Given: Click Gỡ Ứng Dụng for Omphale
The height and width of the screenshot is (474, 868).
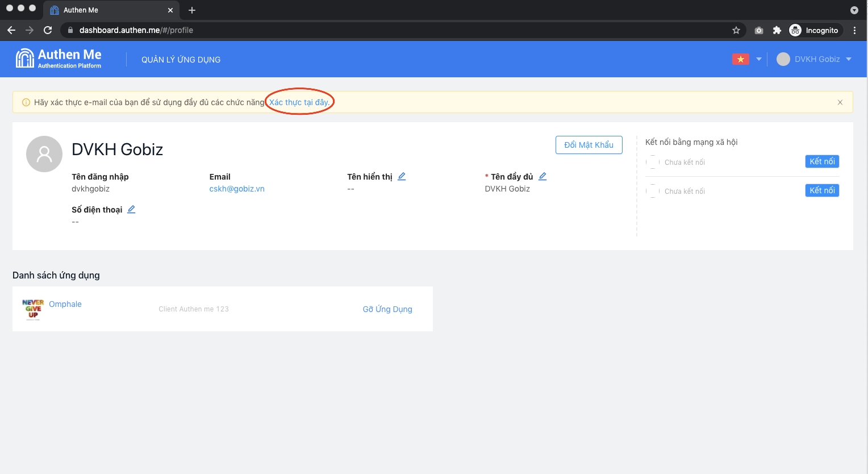Looking at the screenshot, I should pyautogui.click(x=387, y=309).
